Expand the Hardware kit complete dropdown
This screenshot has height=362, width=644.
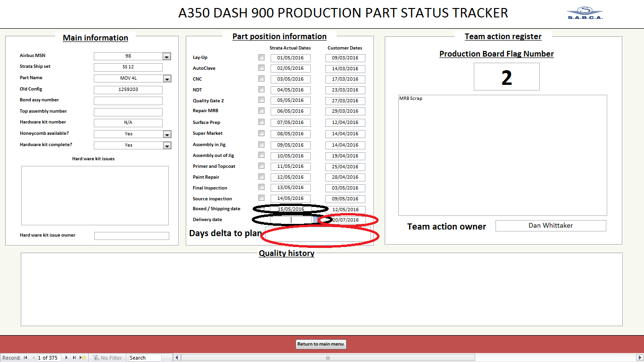click(166, 146)
